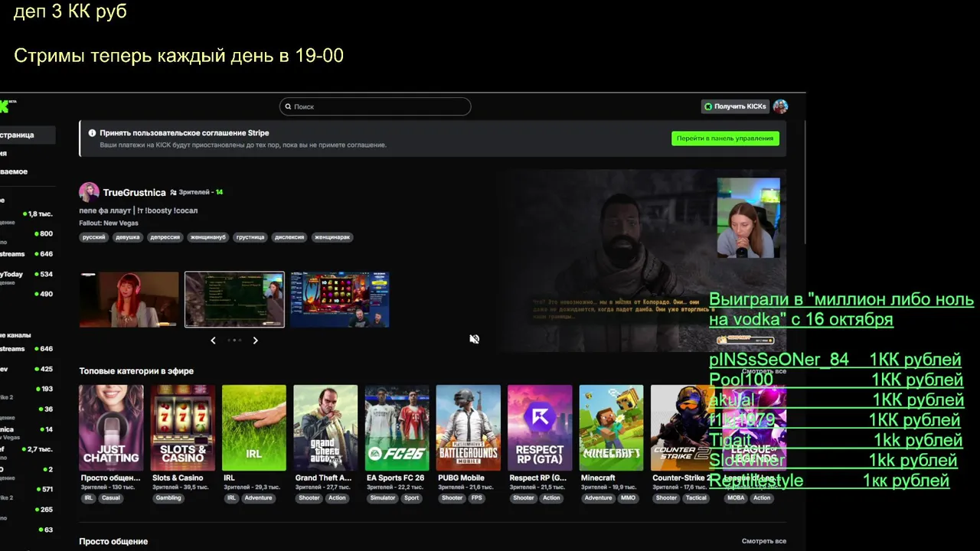
Task: Click the Kick logo in the corner
Action: coord(6,106)
